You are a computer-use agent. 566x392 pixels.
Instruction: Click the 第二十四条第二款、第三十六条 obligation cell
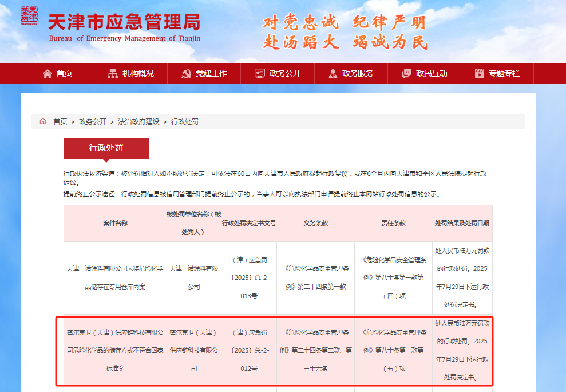pos(316,350)
